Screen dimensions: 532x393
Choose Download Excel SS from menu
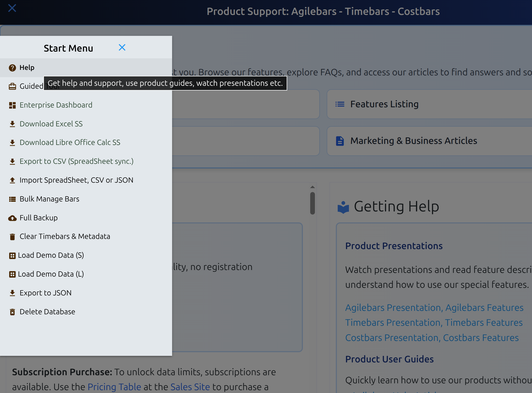click(x=86, y=124)
